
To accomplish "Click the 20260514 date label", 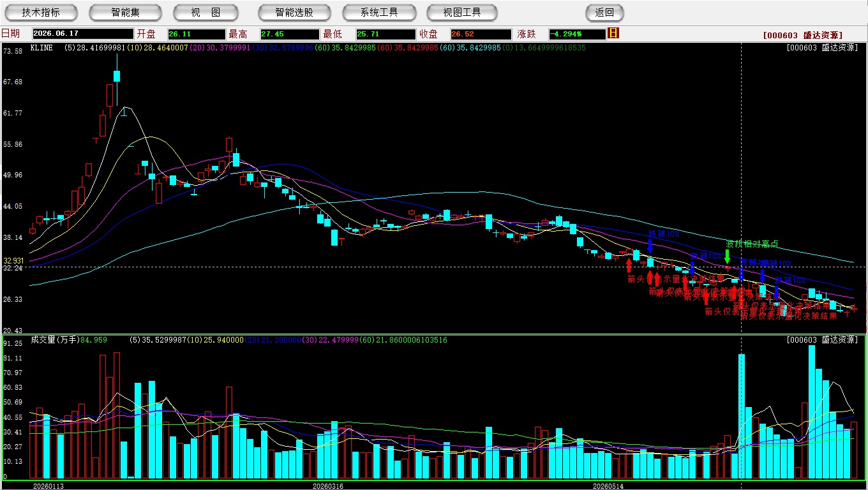I will [608, 486].
